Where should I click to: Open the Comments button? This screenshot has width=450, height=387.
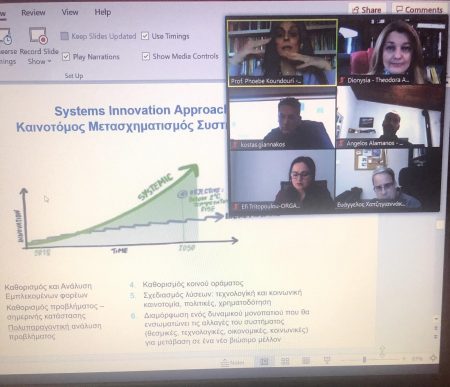point(419,9)
